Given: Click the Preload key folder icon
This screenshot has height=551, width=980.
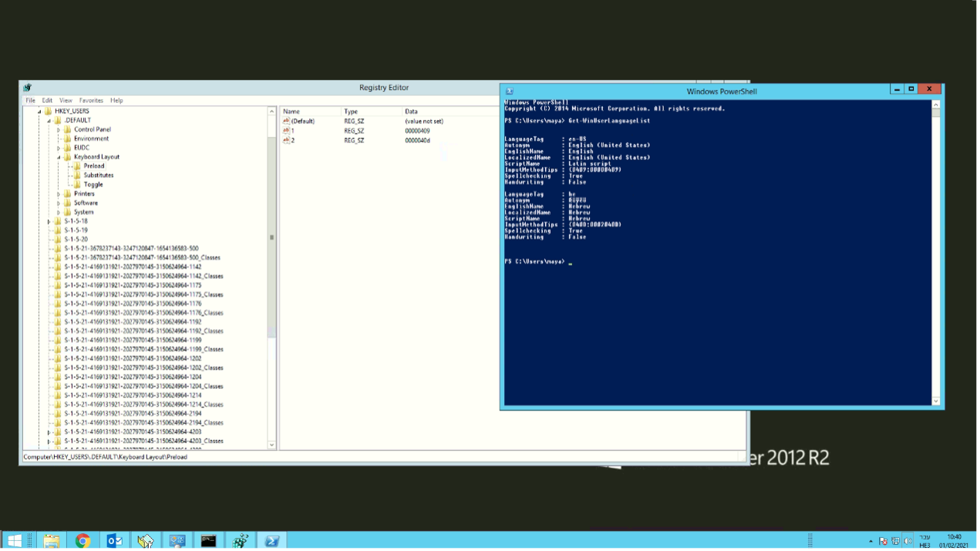Looking at the screenshot, I should click(x=77, y=166).
